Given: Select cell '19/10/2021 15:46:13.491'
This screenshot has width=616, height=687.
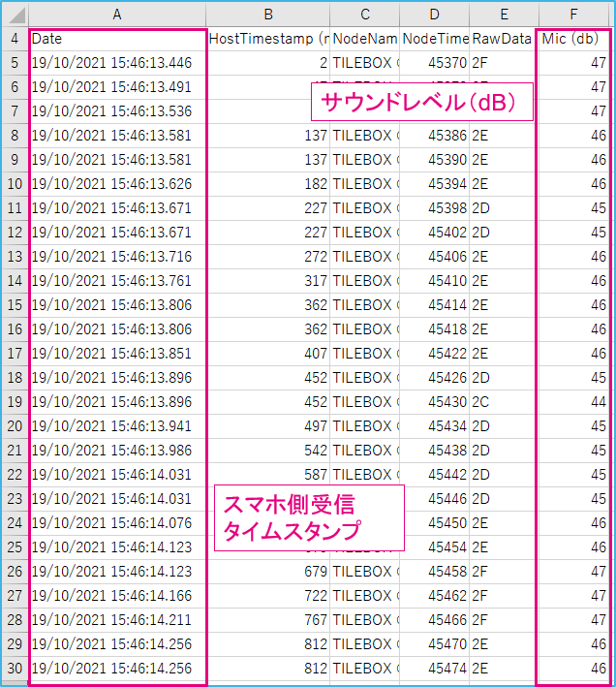Looking at the screenshot, I should pos(117,87).
